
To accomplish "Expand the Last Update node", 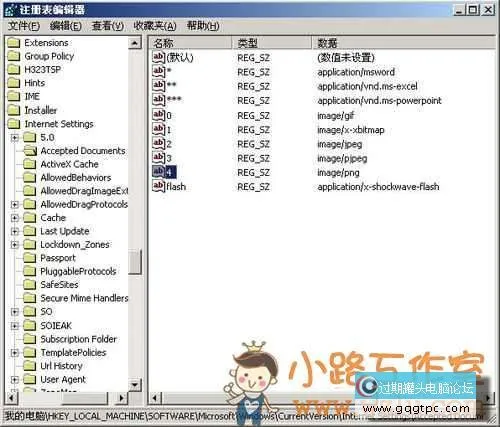I will point(15,231).
